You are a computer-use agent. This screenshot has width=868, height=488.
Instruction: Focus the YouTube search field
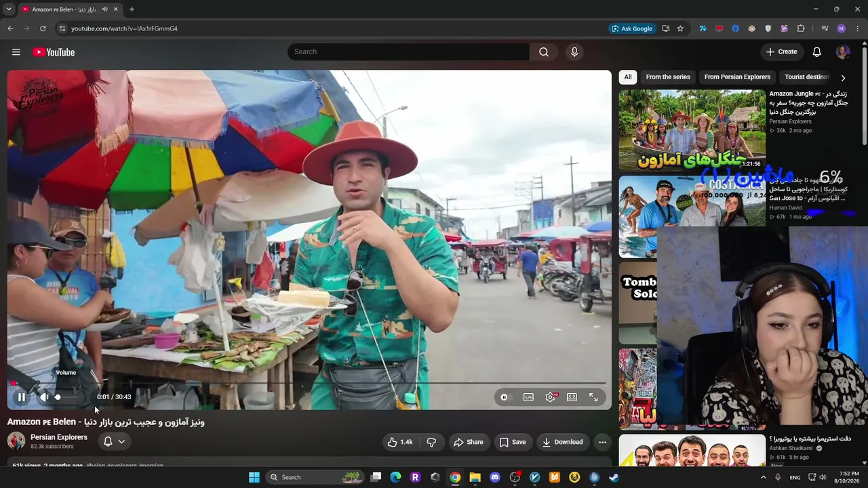point(408,52)
